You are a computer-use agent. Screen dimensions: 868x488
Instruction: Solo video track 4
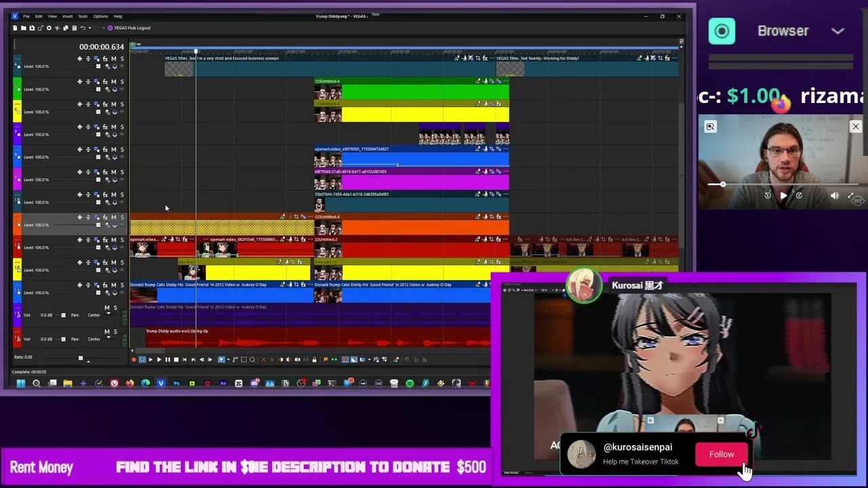pyautogui.click(x=122, y=58)
